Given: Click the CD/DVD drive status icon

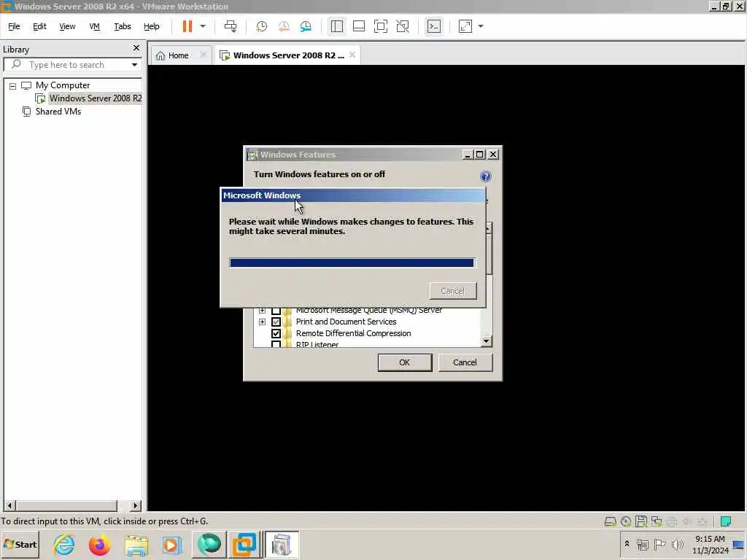Looking at the screenshot, I should click(x=625, y=521).
